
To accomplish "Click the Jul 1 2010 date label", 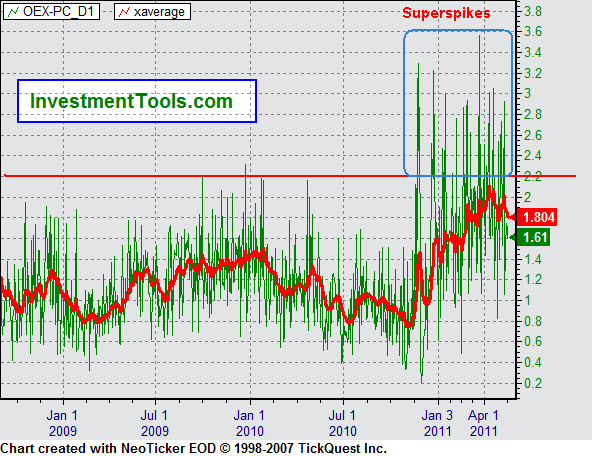I will pyautogui.click(x=343, y=423).
